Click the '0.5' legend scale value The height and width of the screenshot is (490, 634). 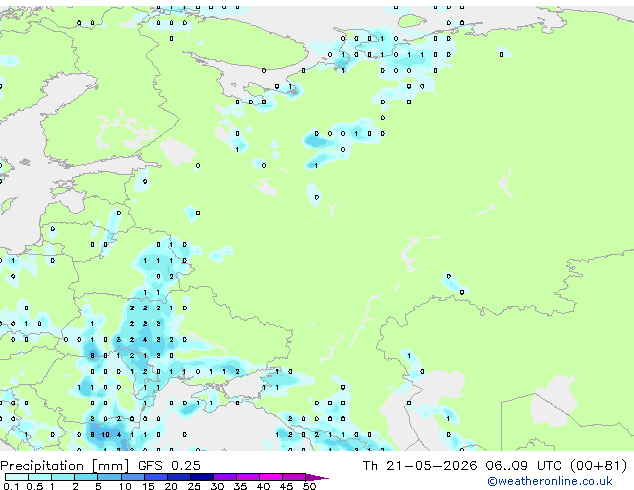coord(34,486)
